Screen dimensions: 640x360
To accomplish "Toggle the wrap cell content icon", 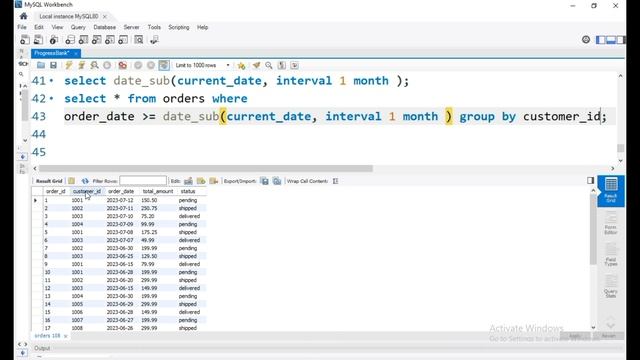I will point(335,181).
